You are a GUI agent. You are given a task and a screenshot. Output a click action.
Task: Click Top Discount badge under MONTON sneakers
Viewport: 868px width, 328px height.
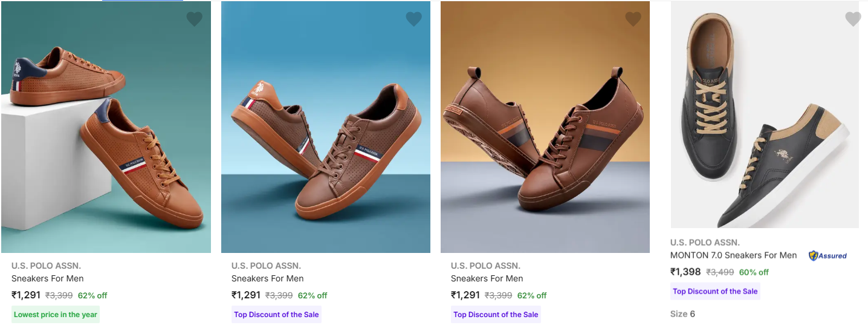tap(715, 292)
